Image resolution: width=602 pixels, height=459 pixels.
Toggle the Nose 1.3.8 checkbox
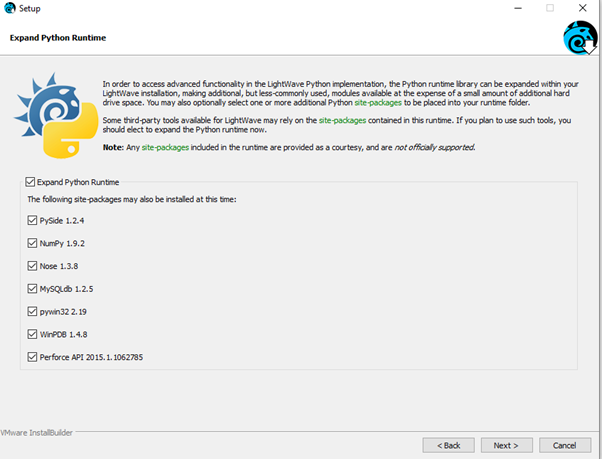[32, 266]
